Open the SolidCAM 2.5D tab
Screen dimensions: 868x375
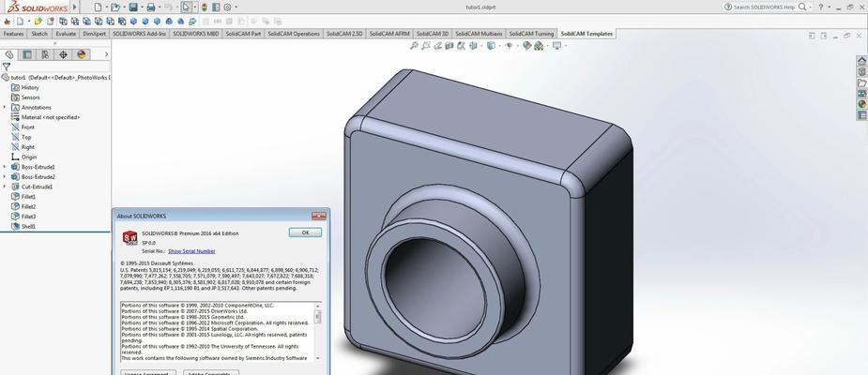point(344,34)
